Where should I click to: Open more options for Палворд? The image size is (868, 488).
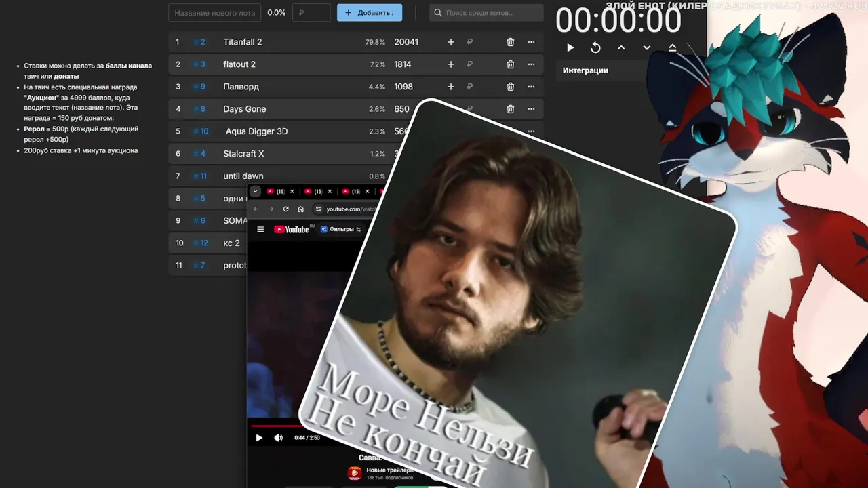click(x=531, y=87)
